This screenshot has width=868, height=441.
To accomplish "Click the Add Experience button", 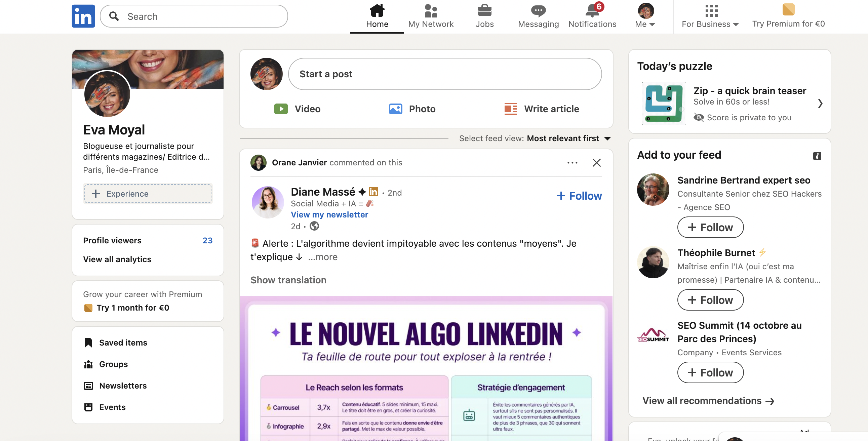I will [148, 193].
